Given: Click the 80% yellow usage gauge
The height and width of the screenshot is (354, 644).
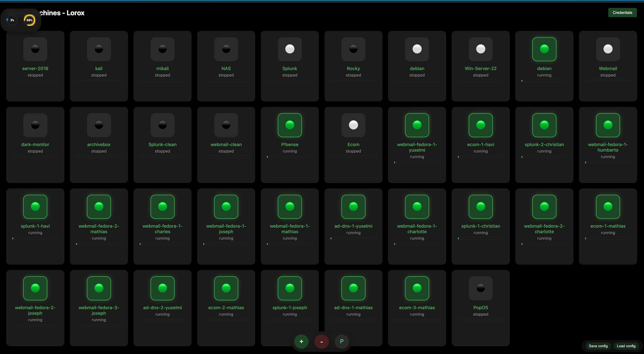Looking at the screenshot, I should click(29, 20).
